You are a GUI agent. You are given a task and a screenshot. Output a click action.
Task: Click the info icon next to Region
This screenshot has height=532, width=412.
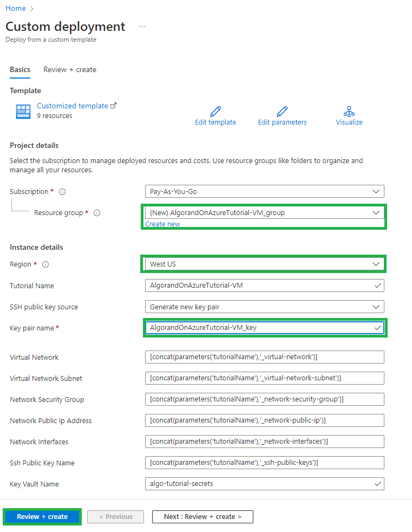(44, 264)
